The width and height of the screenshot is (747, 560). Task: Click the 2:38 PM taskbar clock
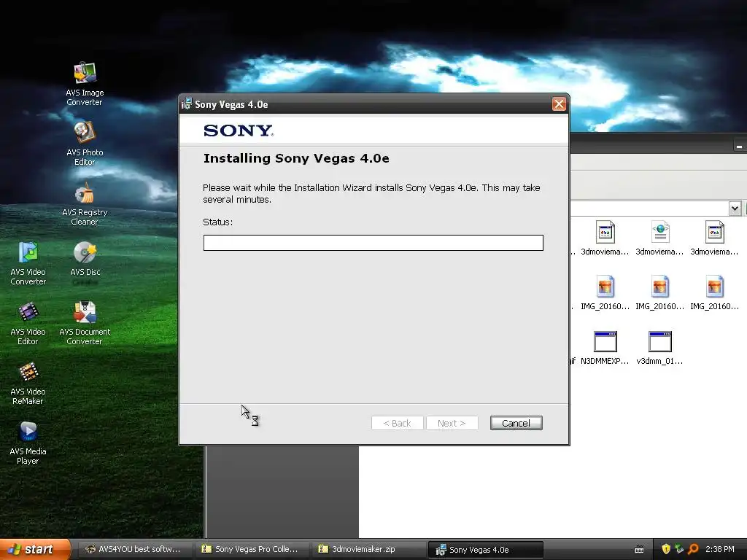click(x=719, y=549)
